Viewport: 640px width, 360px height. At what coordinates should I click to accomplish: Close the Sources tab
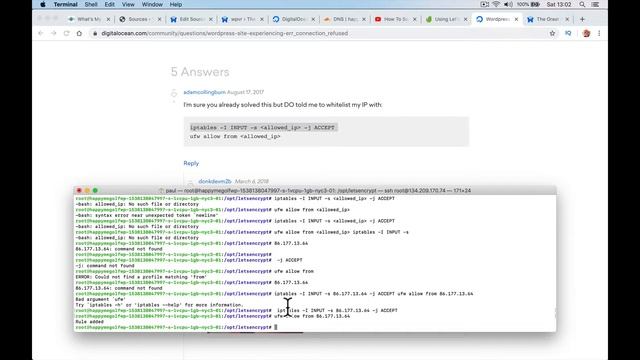click(160, 19)
